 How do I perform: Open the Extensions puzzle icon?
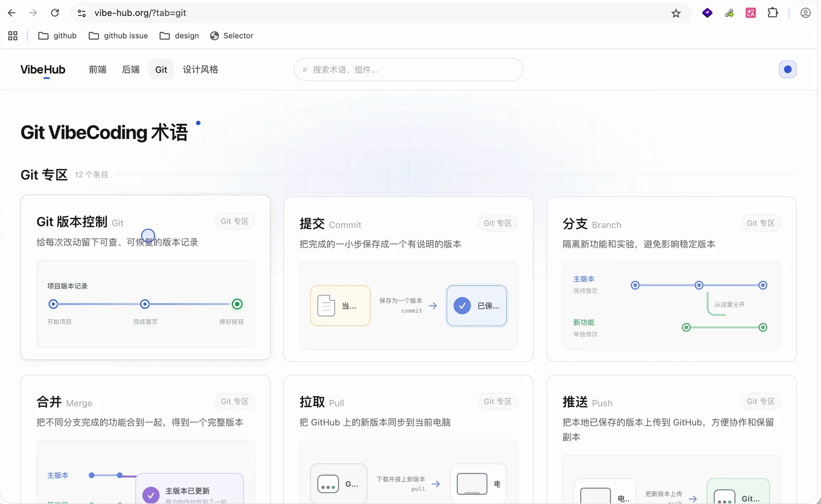(x=773, y=13)
